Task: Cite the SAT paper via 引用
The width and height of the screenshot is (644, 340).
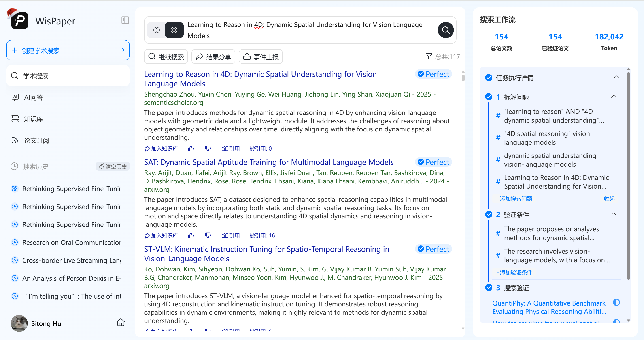Action: 230,235
